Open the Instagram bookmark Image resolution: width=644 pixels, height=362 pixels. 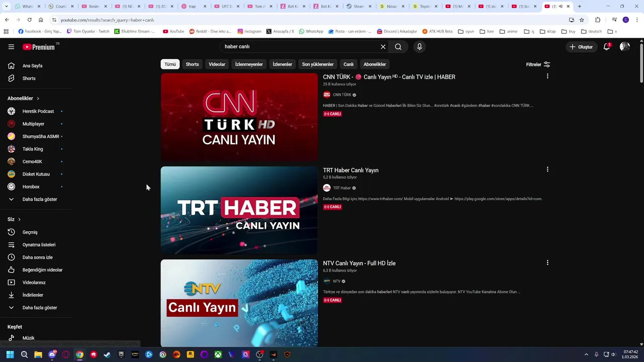tap(249, 31)
